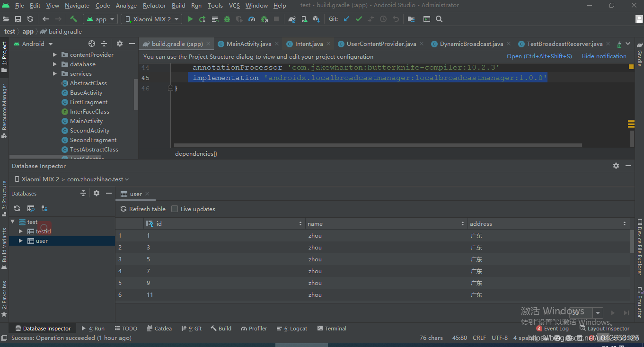Expand the testid table node
This screenshot has width=644, height=347.
(21, 231)
